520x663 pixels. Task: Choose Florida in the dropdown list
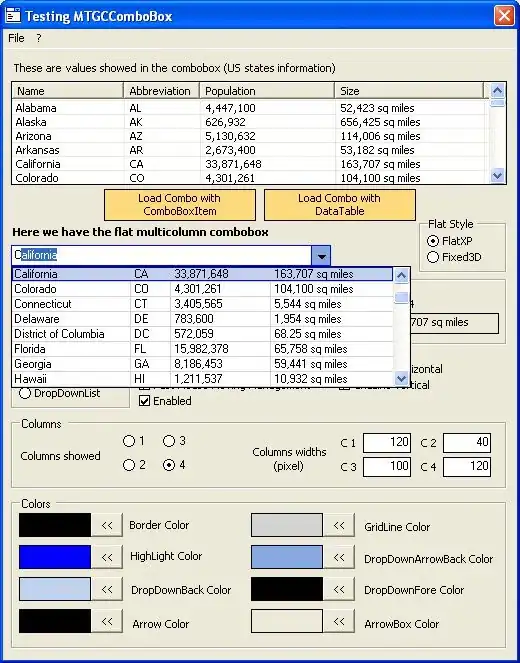[202, 349]
